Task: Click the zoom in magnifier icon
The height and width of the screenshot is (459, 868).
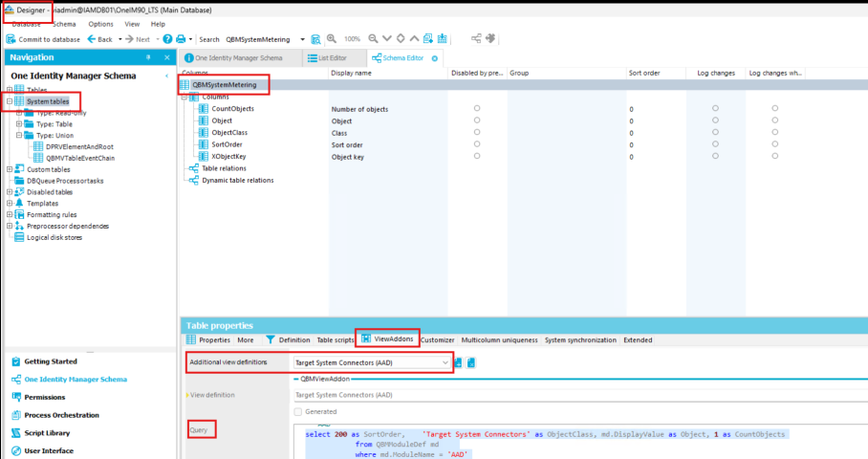Action: coord(332,39)
